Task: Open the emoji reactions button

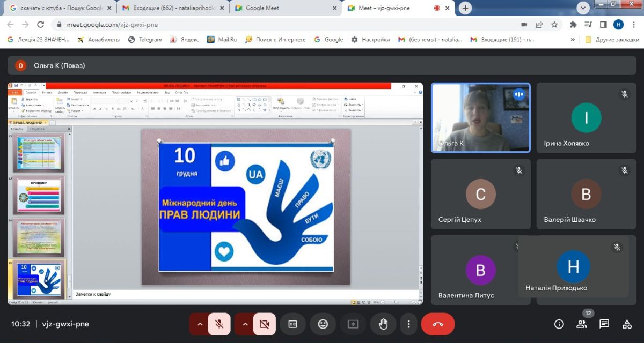Action: coord(323,324)
